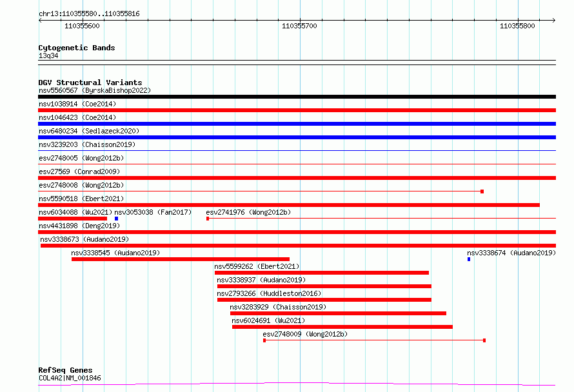Click the red nsv1038914 variant bar

point(297,110)
